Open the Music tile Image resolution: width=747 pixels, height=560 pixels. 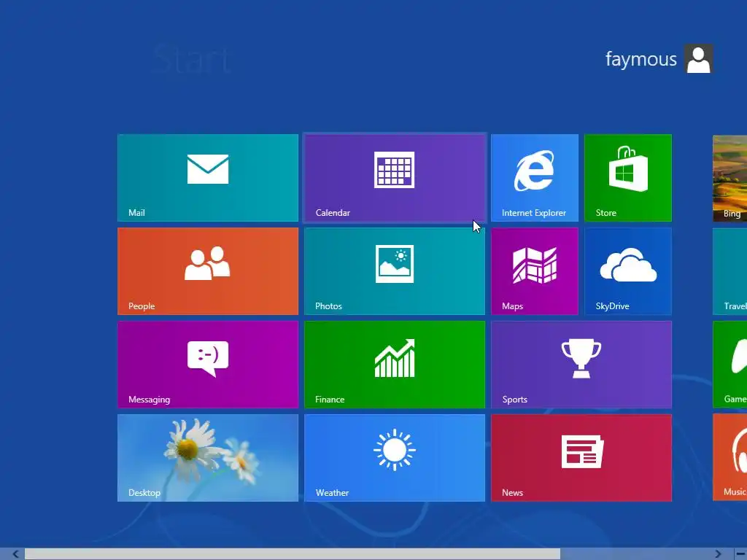729,458
